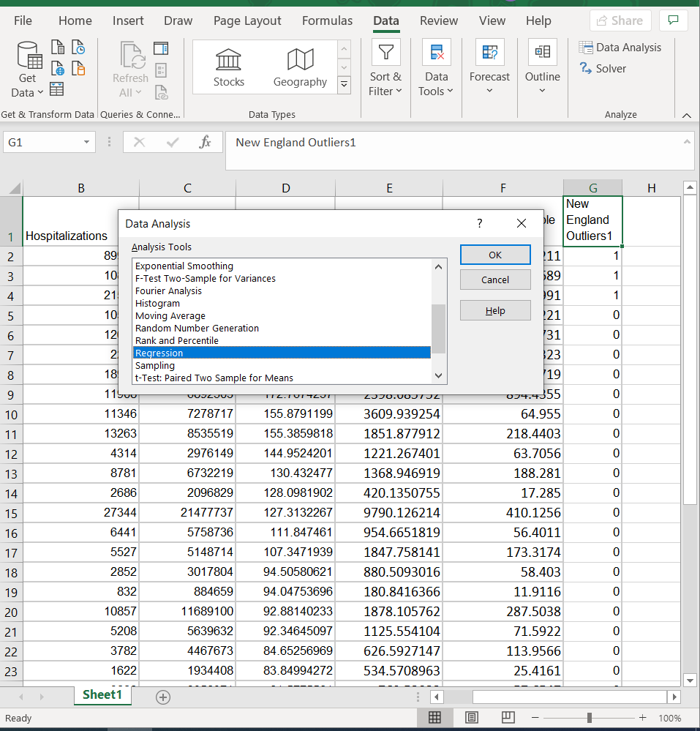Switch to Normal view icon
Screen dimensions: 700x731
[434, 718]
